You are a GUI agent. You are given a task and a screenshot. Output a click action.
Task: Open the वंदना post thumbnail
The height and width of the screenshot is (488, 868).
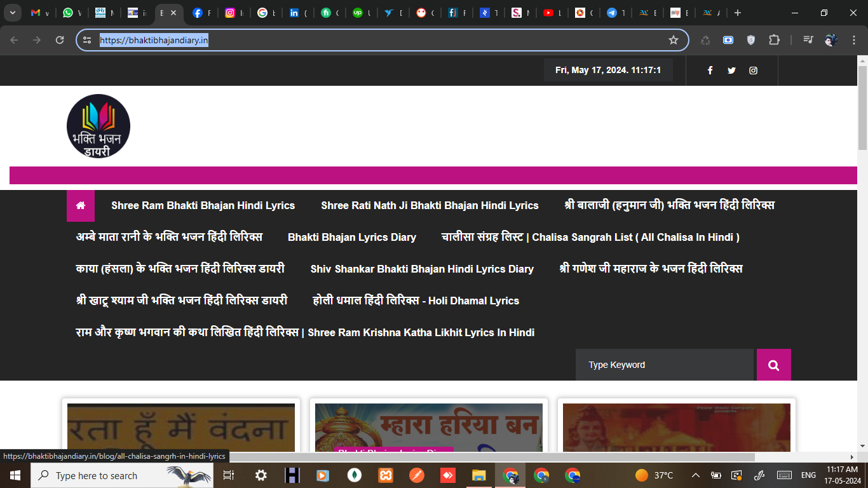pyautogui.click(x=181, y=427)
